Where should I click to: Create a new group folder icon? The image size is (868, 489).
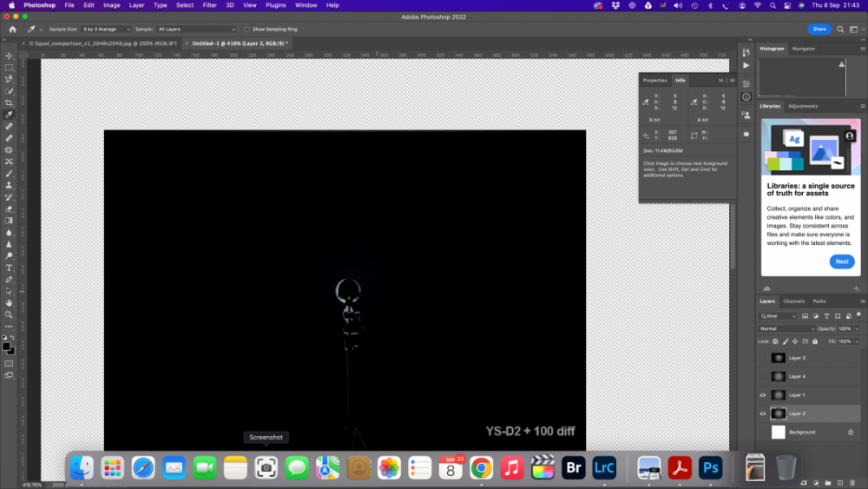(828, 483)
